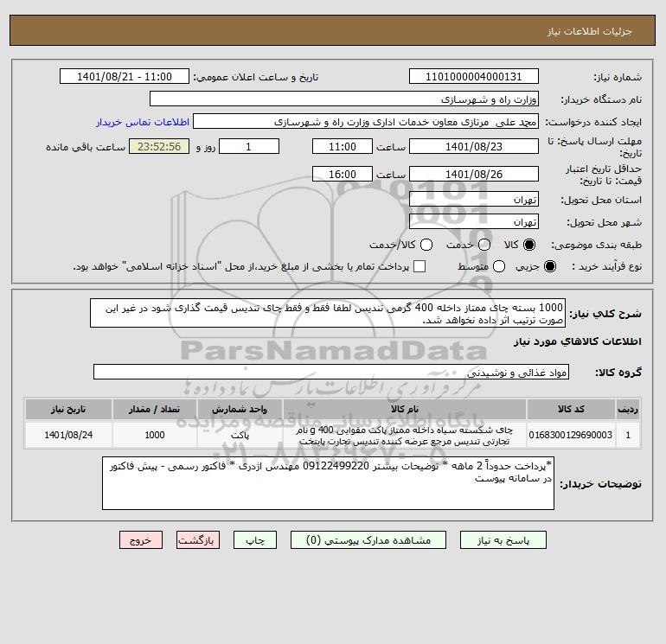Click the کد کالا column header
The image size is (666, 644).
pyautogui.click(x=571, y=409)
